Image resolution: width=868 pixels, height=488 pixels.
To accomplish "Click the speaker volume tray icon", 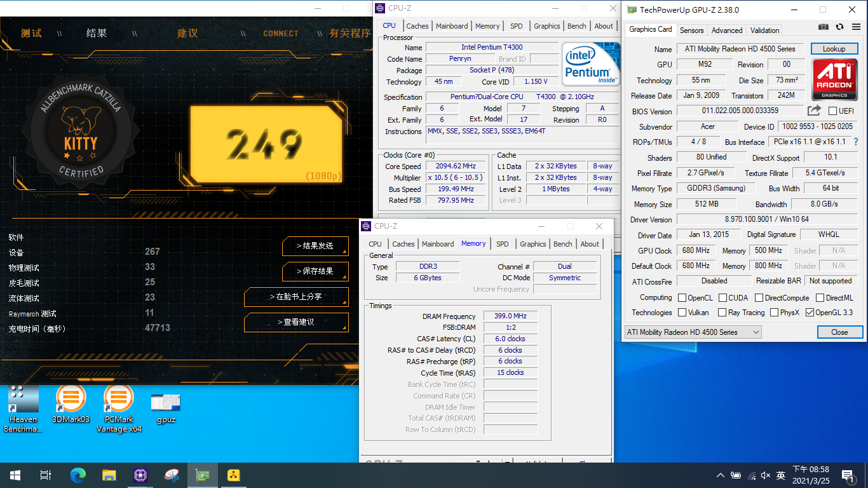I will (x=766, y=475).
